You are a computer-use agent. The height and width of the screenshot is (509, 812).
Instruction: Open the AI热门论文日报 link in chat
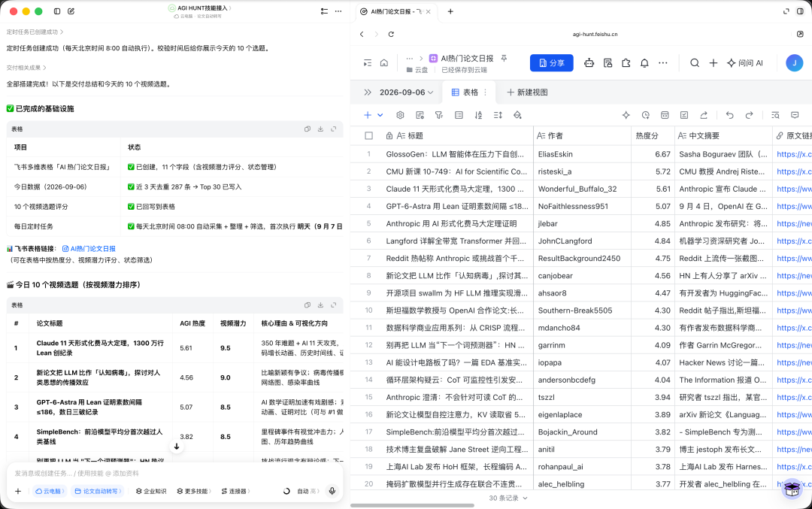click(x=89, y=249)
